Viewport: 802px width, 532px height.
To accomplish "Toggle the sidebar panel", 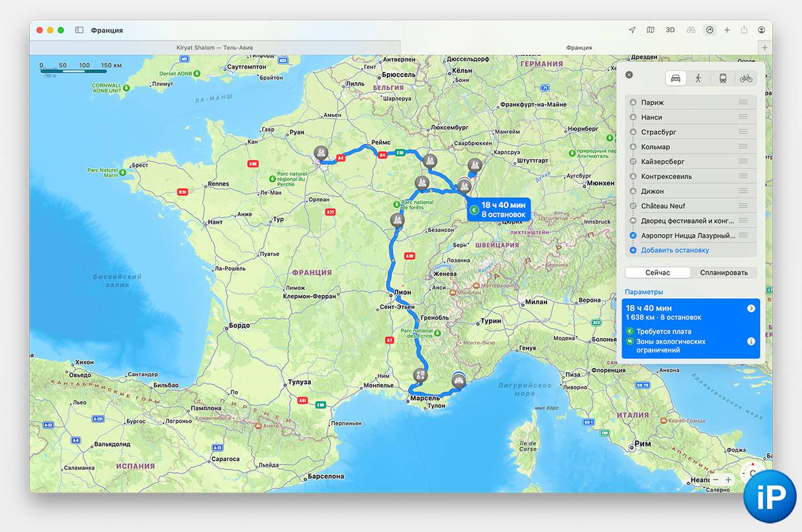I will tap(79, 30).
